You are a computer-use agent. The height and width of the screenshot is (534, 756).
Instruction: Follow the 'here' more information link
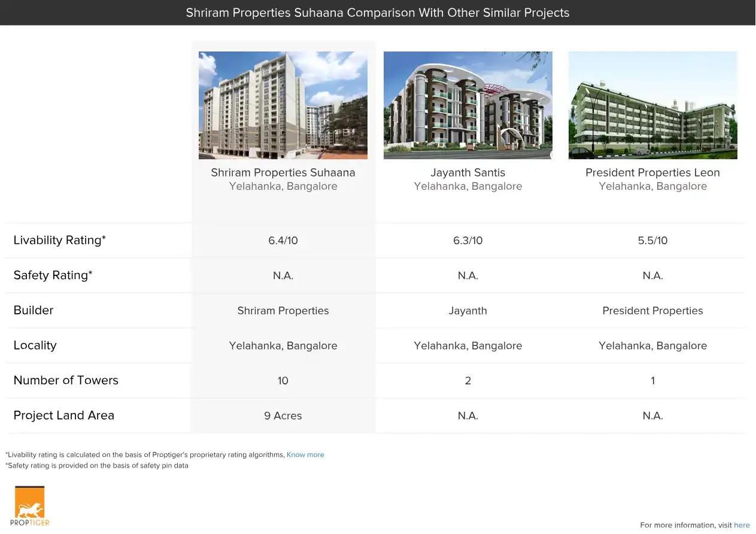coord(742,525)
